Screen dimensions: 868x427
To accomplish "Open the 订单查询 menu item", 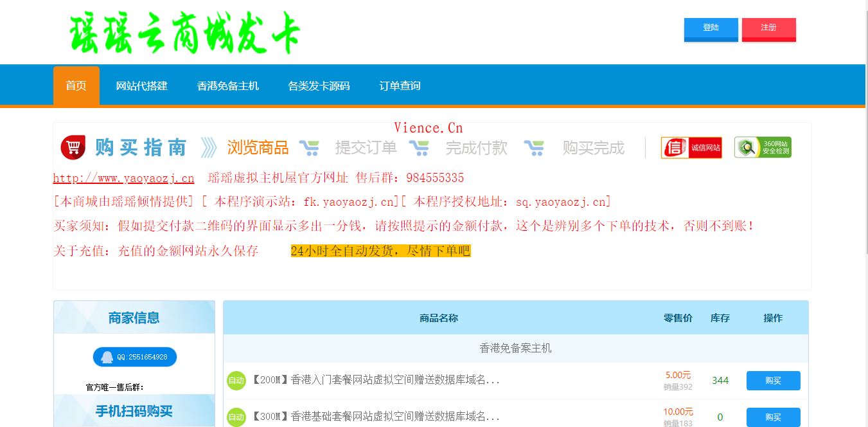I will [400, 85].
